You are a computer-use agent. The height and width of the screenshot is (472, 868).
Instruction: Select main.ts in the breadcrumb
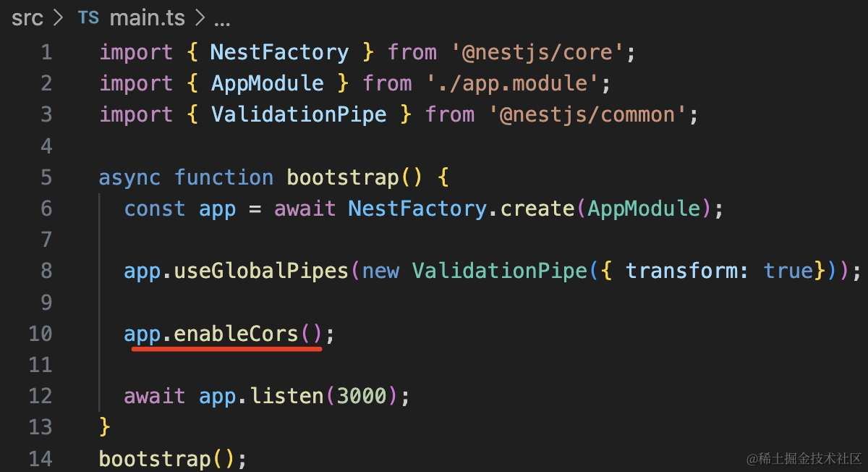[148, 19]
